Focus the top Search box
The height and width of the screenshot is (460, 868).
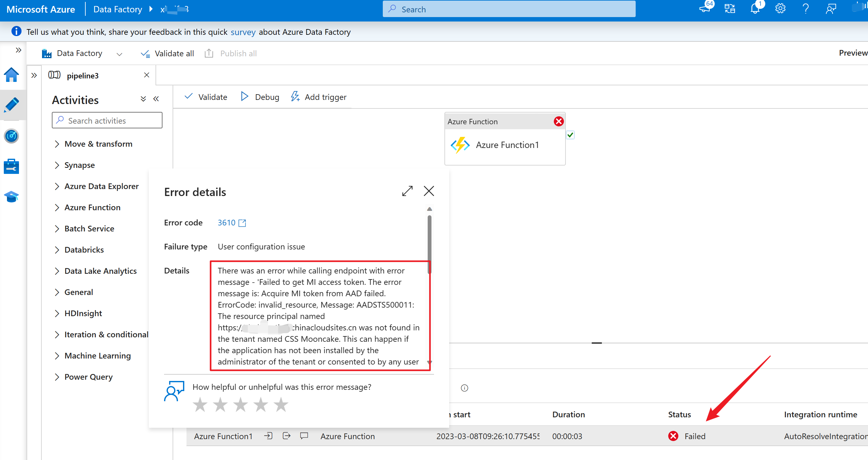(x=509, y=9)
